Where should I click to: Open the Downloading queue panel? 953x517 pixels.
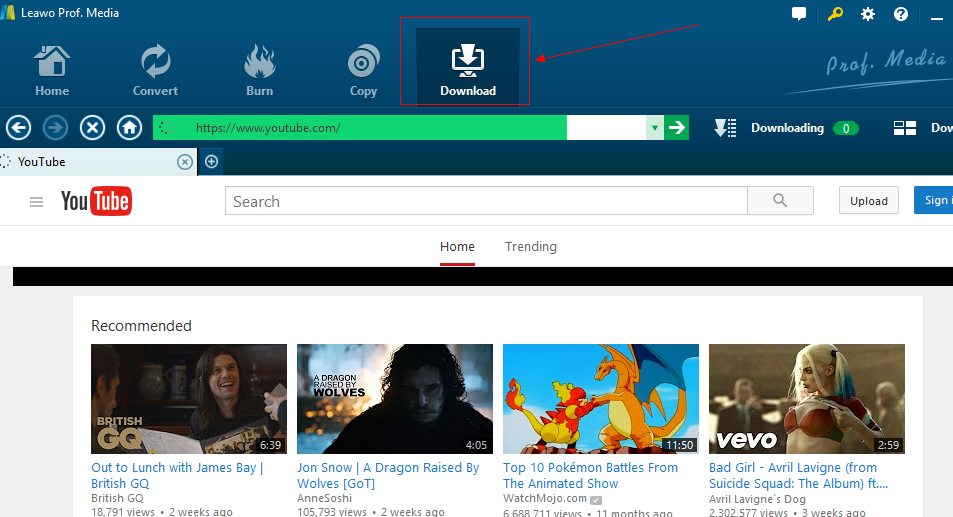(x=787, y=128)
